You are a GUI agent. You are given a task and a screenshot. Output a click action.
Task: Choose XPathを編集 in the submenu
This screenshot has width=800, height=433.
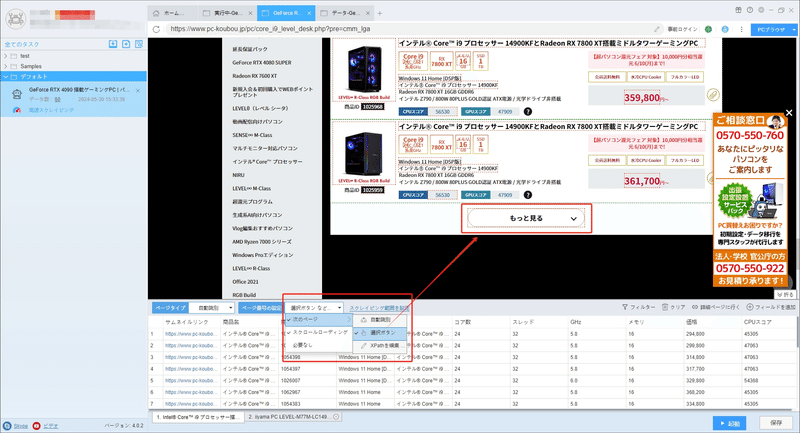(380, 345)
